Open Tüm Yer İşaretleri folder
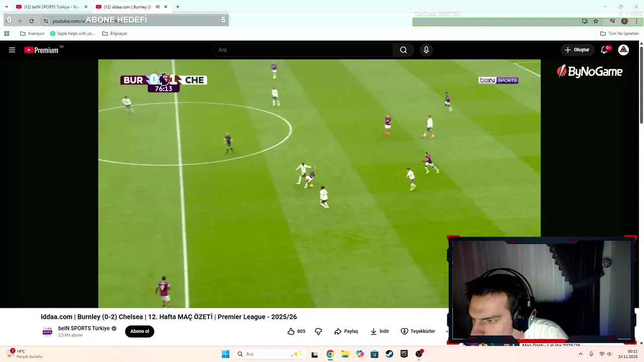The height and width of the screenshot is (362, 644). [619, 34]
